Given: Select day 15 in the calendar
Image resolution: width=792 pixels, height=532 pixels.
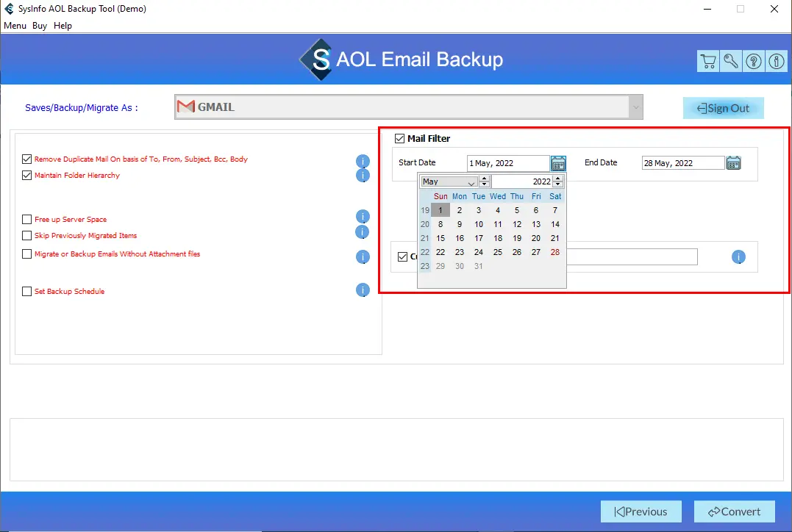Looking at the screenshot, I should (440, 238).
